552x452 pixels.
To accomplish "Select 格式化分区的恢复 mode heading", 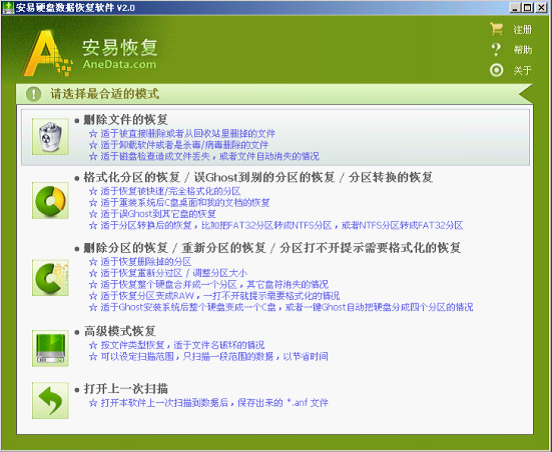I will 132,177.
